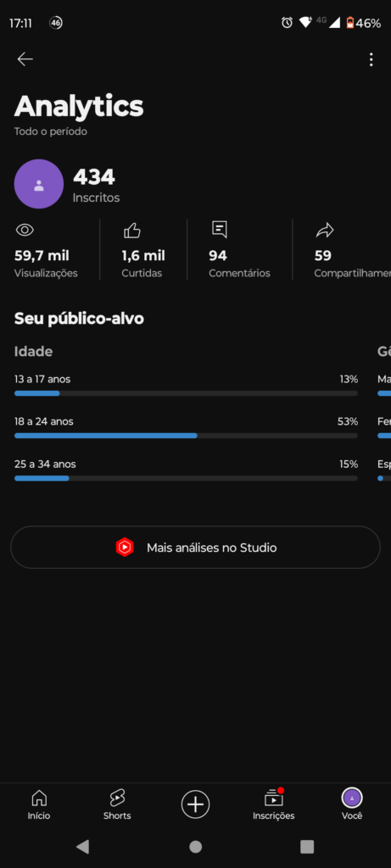Open recent apps with square button
Viewport: 391px width, 868px height.
[x=307, y=847]
